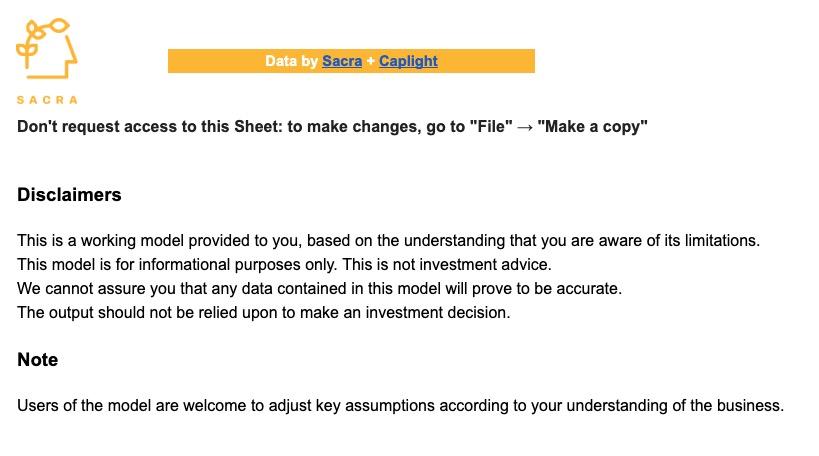The width and height of the screenshot is (819, 456).
Task: Click the "We cannot assure you" line
Action: click(x=319, y=288)
